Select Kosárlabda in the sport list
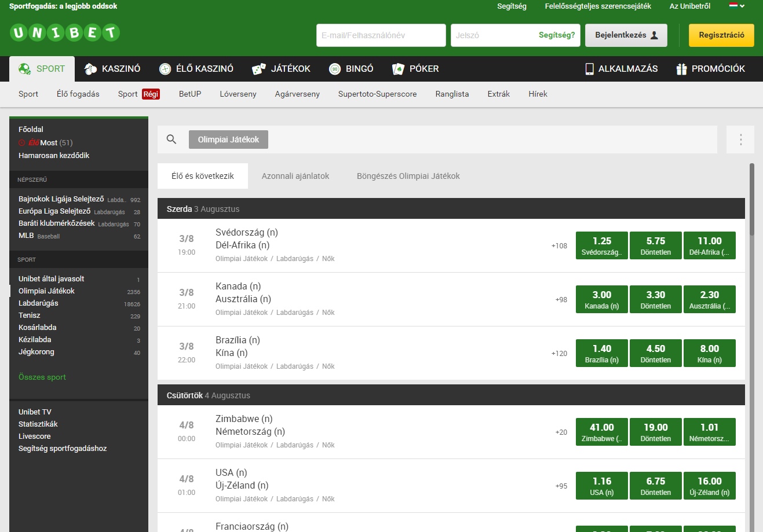Image resolution: width=763 pixels, height=532 pixels. (79, 328)
